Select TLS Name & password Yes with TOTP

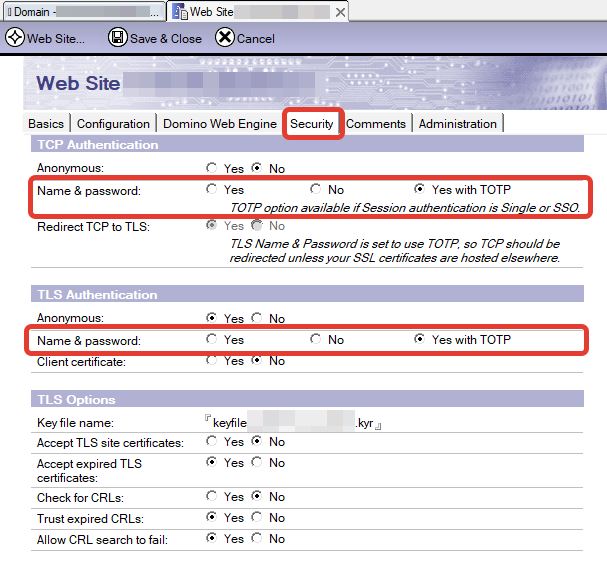(419, 340)
